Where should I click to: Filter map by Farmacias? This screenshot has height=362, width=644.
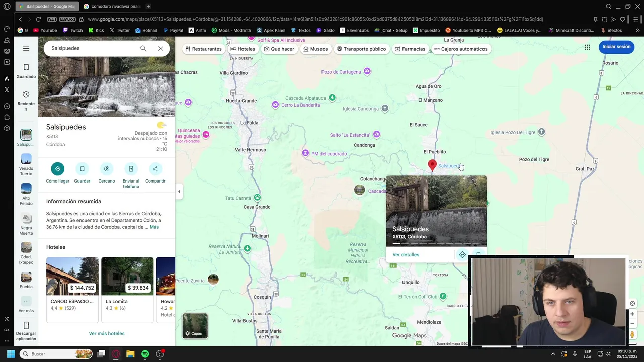(x=410, y=49)
